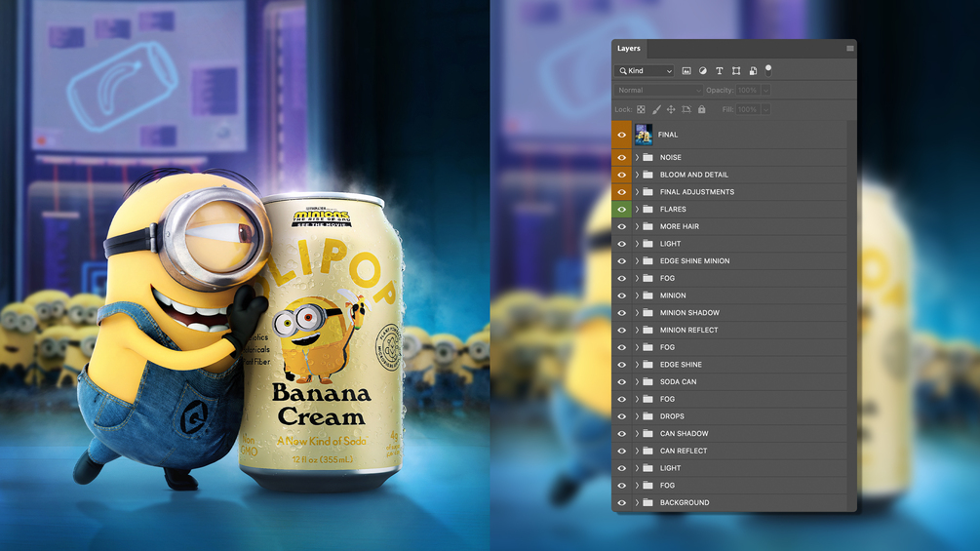Select the MINION group name
The height and width of the screenshot is (551, 980).
[673, 295]
